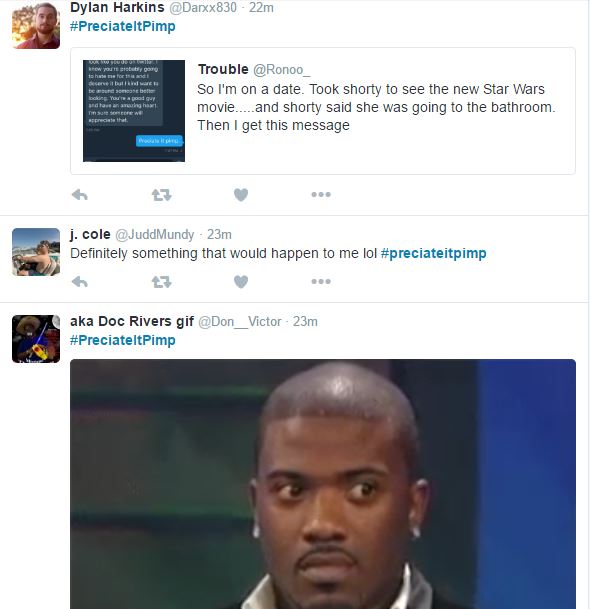Open #PreciateItPimp hashtag in Dylan's tweet

coord(123,26)
